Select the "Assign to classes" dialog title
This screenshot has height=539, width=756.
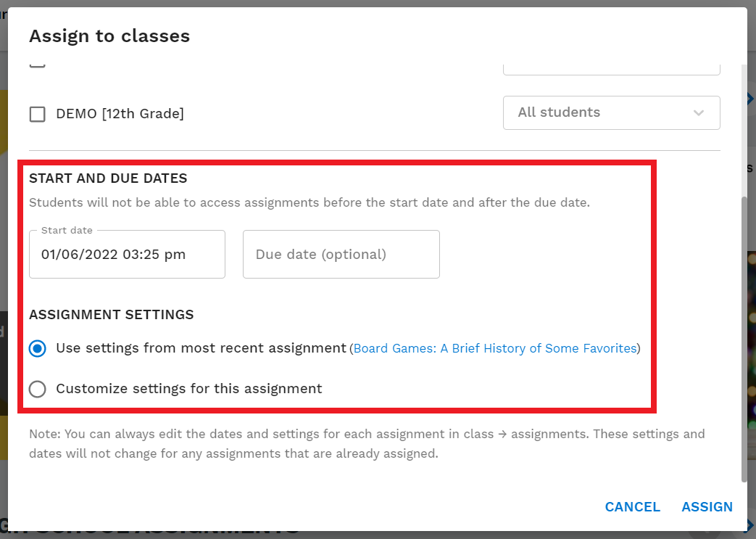[109, 36]
